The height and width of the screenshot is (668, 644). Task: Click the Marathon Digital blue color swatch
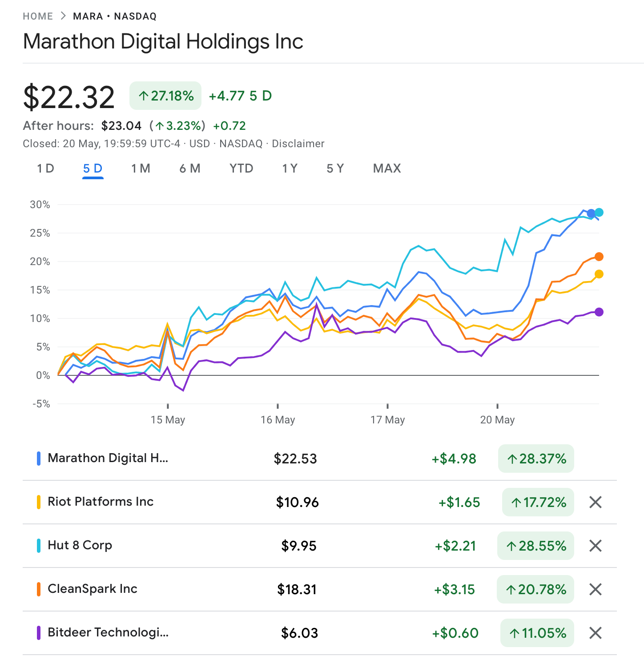point(39,459)
